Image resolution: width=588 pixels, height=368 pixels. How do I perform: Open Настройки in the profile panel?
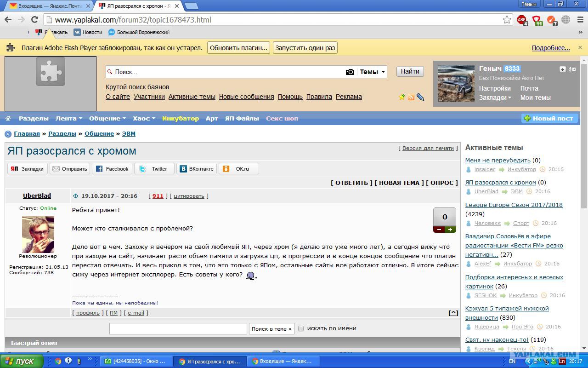tap(495, 88)
